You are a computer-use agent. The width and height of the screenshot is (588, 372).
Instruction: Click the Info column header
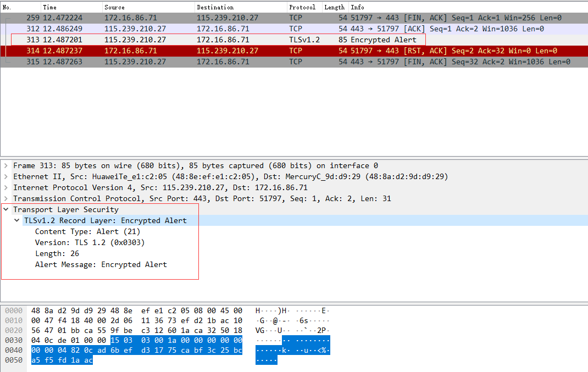coord(468,7)
